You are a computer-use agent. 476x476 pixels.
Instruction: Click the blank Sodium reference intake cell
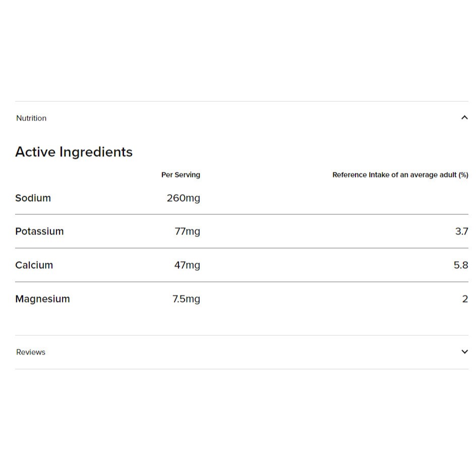tap(400, 198)
